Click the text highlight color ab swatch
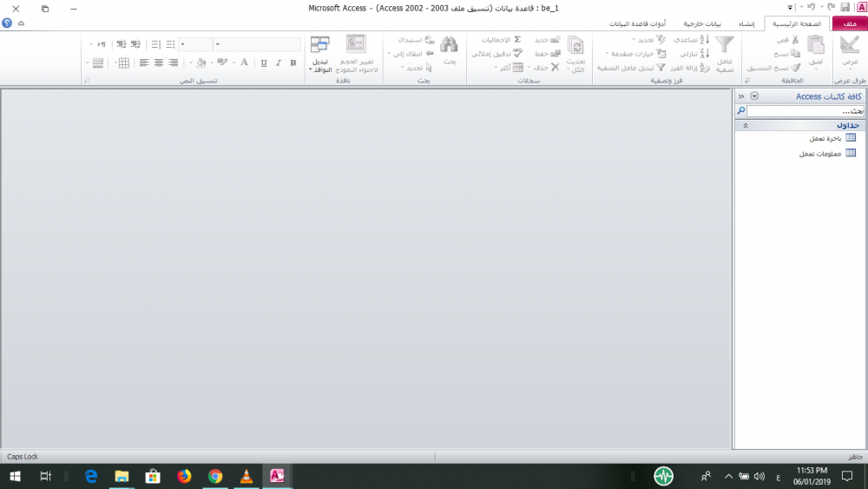 [222, 63]
